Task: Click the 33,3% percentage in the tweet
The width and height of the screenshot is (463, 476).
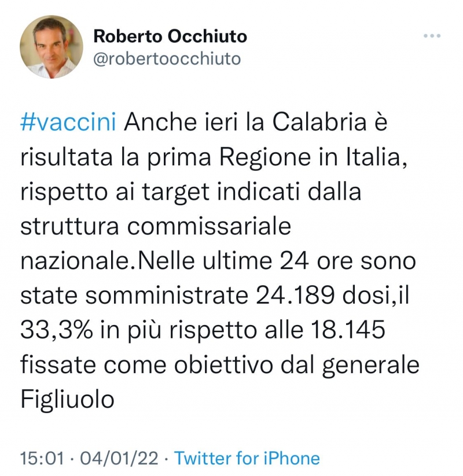Action: coord(57,330)
